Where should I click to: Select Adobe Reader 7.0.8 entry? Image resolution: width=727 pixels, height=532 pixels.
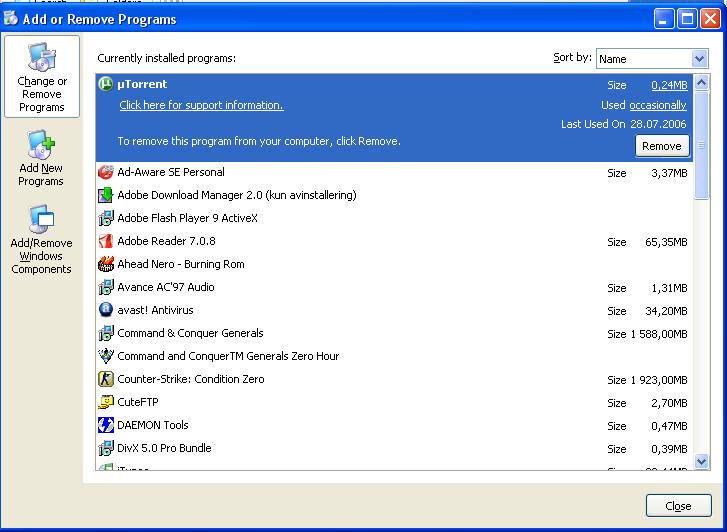coord(394,241)
